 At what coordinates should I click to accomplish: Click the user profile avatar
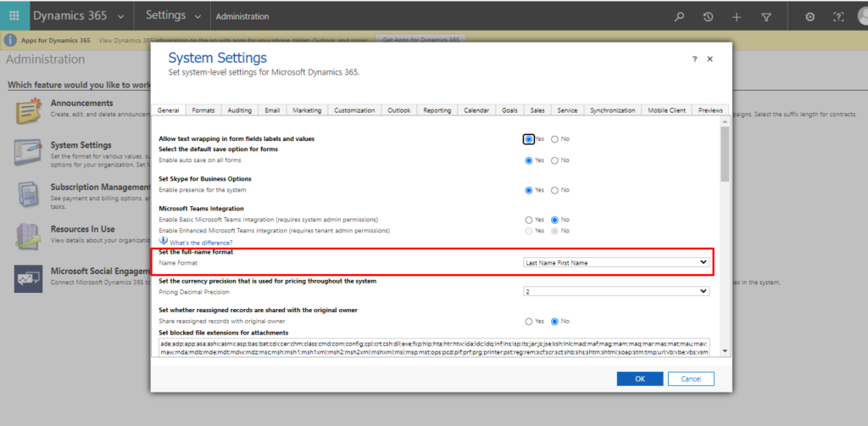[x=862, y=15]
